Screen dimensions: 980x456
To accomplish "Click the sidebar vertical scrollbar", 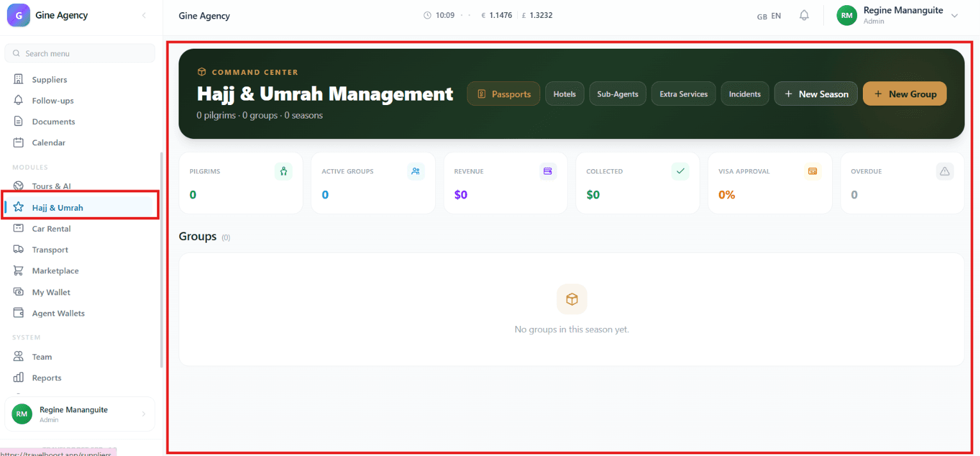I will pyautogui.click(x=161, y=259).
